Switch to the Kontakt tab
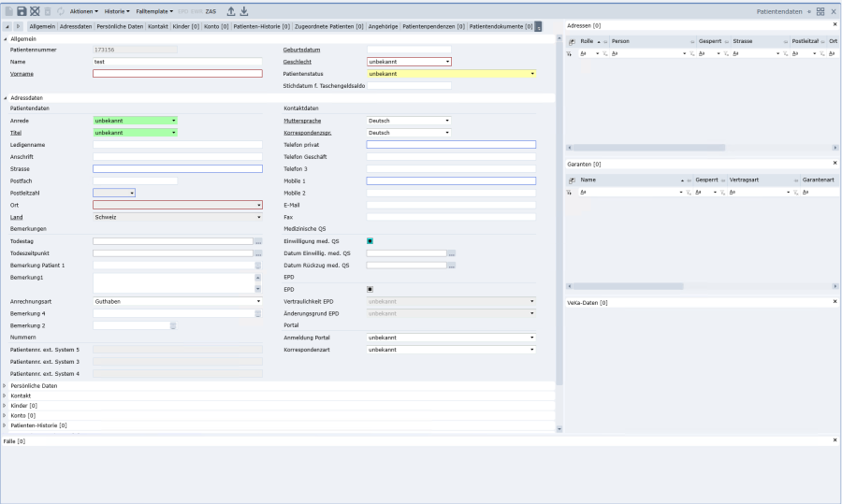842x504 pixels. click(158, 26)
